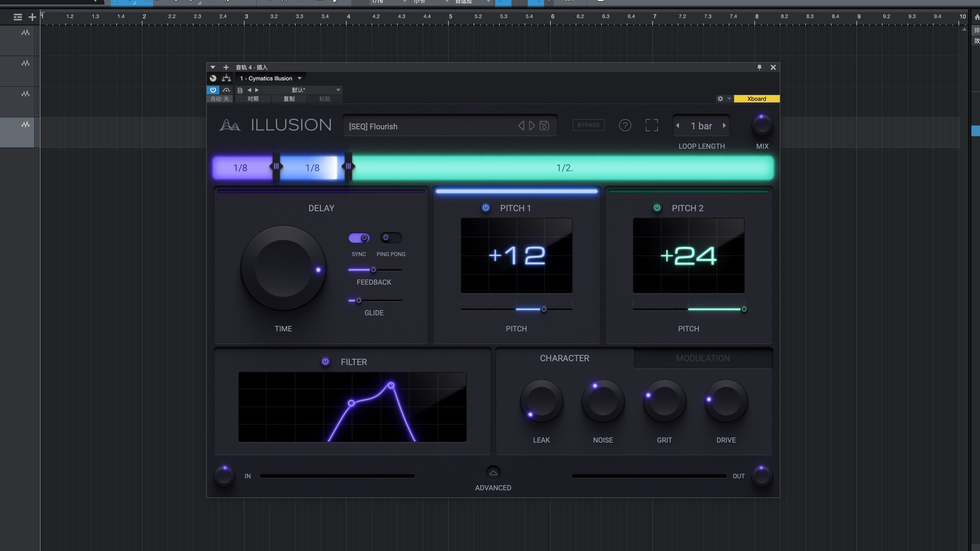
Task: Click the GRIT knob
Action: point(665,401)
